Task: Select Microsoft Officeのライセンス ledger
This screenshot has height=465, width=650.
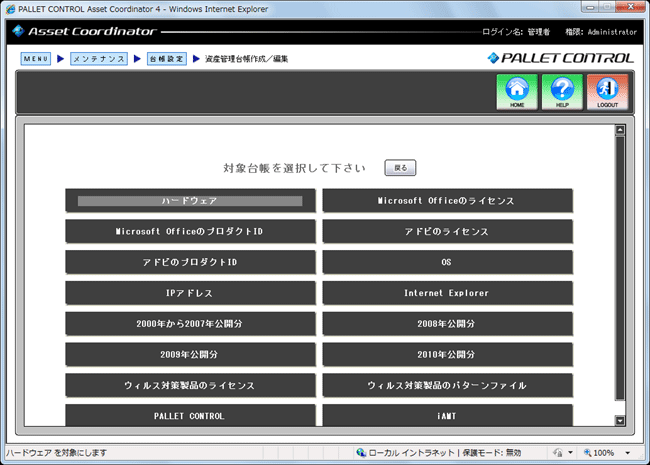Action: [x=448, y=201]
